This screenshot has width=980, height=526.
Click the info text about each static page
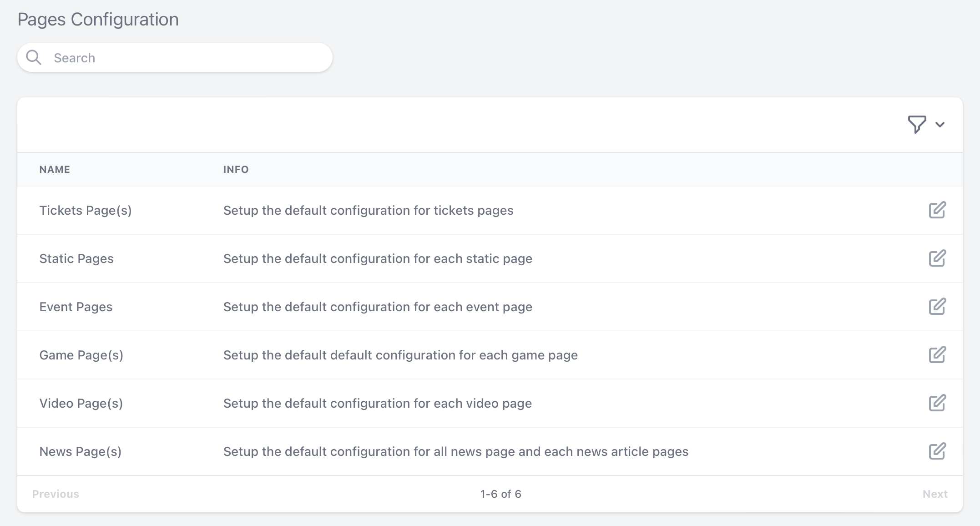pos(378,258)
